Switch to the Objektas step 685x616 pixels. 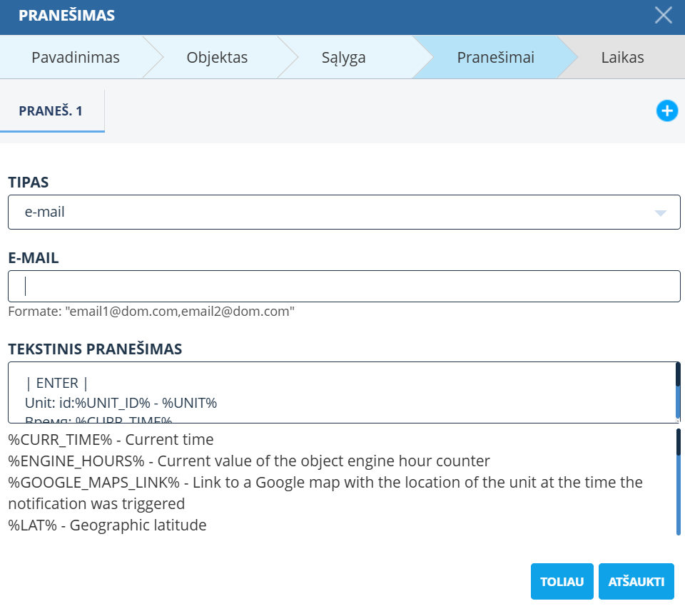coord(217,57)
